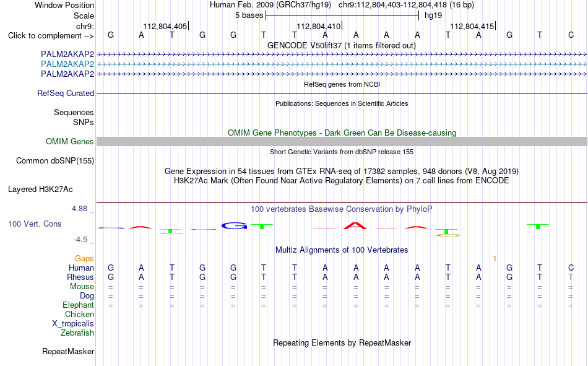The height and width of the screenshot is (366, 588).
Task: Select the Zebrafish alignment row label
Action: click(x=77, y=333)
